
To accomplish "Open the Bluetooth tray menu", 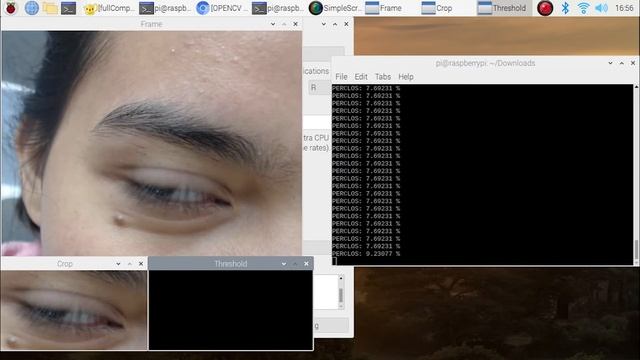I will coord(565,8).
